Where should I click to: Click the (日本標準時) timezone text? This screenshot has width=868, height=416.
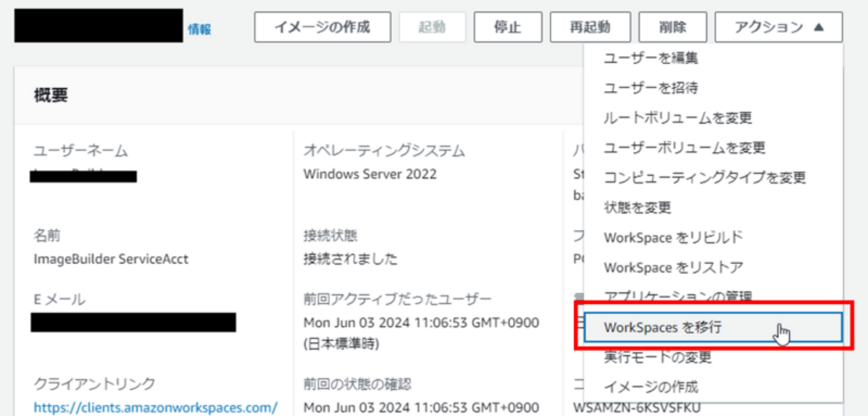[341, 344]
